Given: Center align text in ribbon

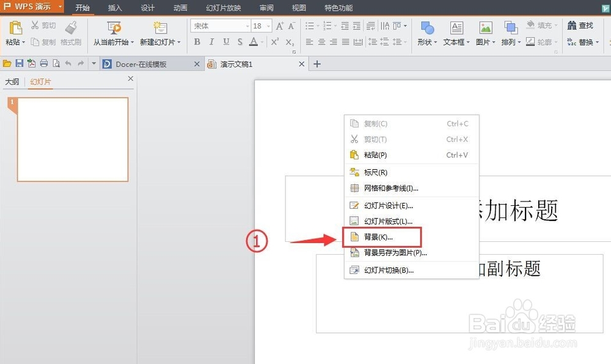Looking at the screenshot, I should coord(321,42).
